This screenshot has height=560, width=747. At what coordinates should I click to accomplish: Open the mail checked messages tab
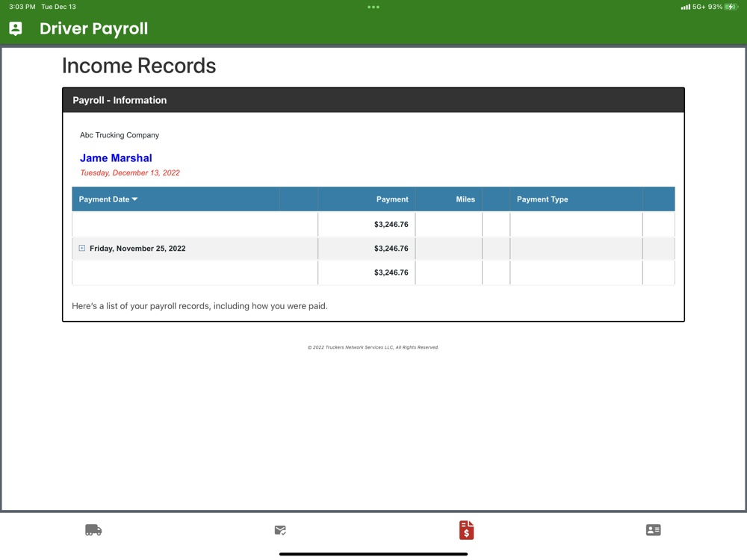(280, 530)
